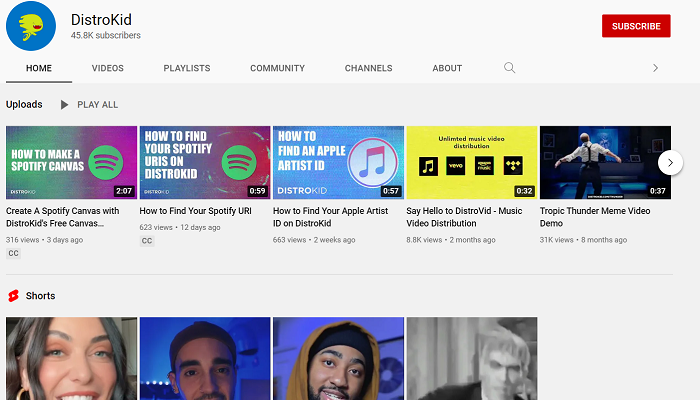
Task: Open the Tropic Thunder Meme video thumbnail
Action: pyautogui.click(x=605, y=162)
